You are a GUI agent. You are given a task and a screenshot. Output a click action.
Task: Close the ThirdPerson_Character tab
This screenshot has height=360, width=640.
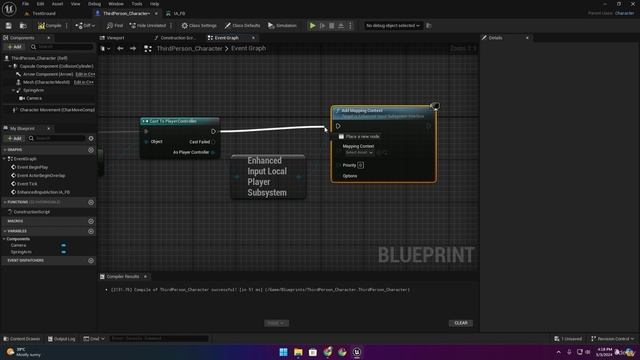pyautogui.click(x=156, y=13)
